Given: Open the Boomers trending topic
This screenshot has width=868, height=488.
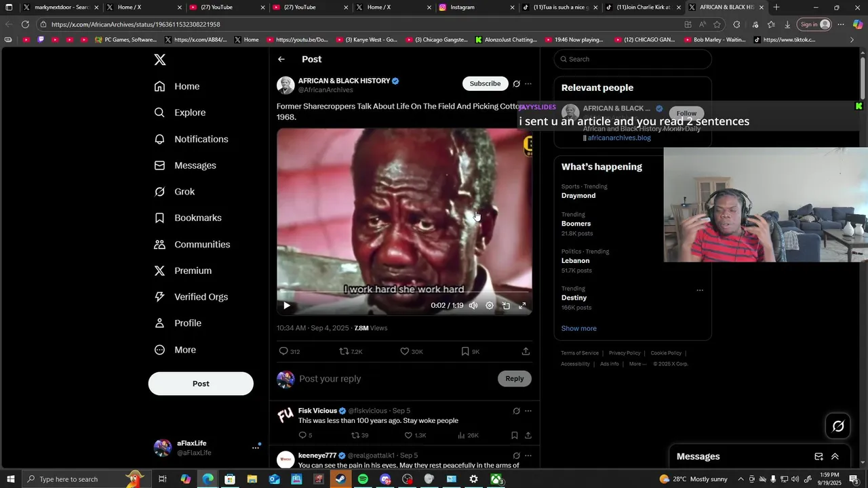Looking at the screenshot, I should 576,224.
